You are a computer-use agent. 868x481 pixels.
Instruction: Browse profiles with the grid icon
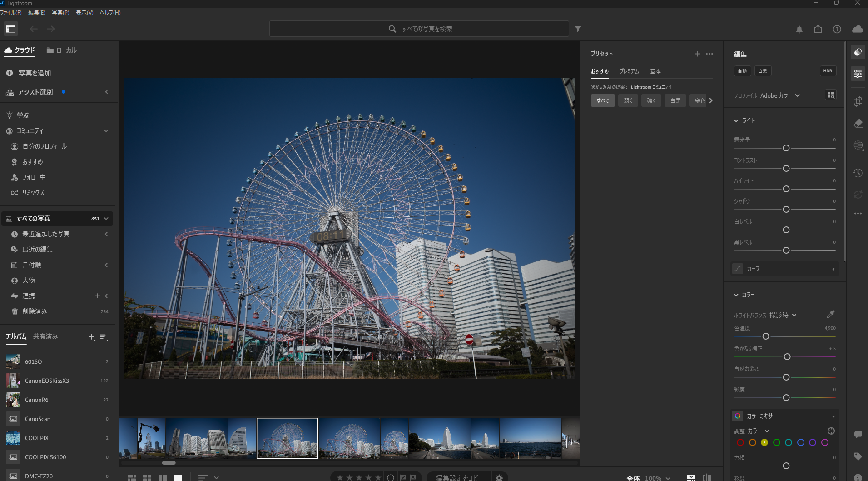tap(830, 95)
